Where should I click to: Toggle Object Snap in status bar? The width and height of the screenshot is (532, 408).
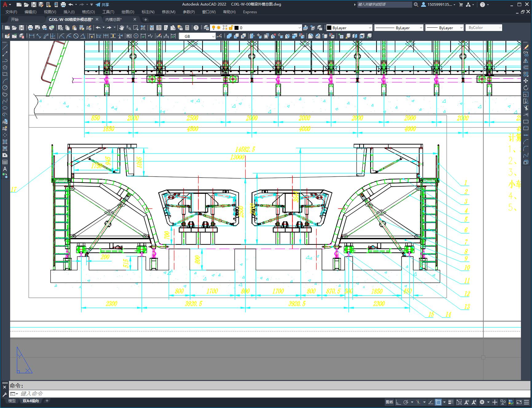(x=438, y=402)
